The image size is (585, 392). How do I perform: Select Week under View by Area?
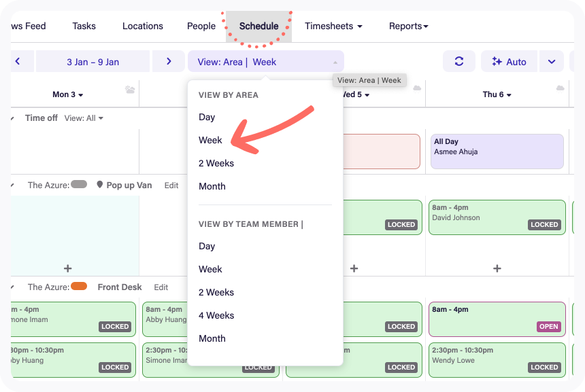coord(210,140)
